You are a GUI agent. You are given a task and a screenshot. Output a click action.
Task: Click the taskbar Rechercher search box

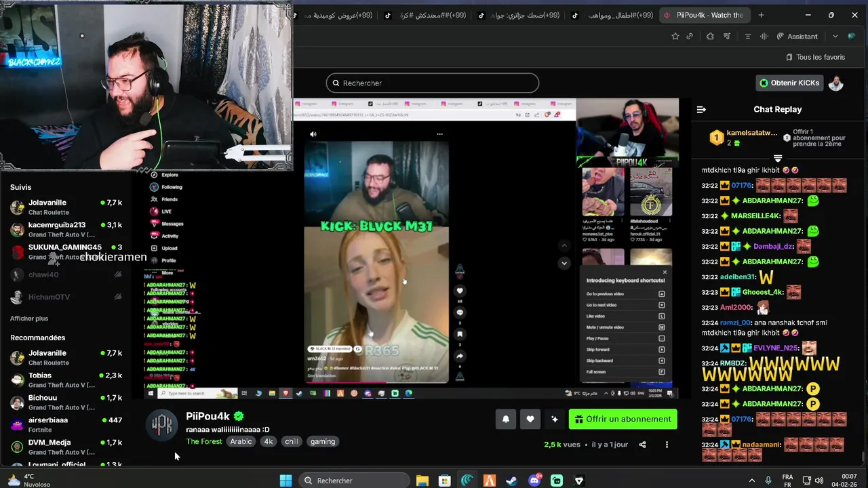(354, 481)
